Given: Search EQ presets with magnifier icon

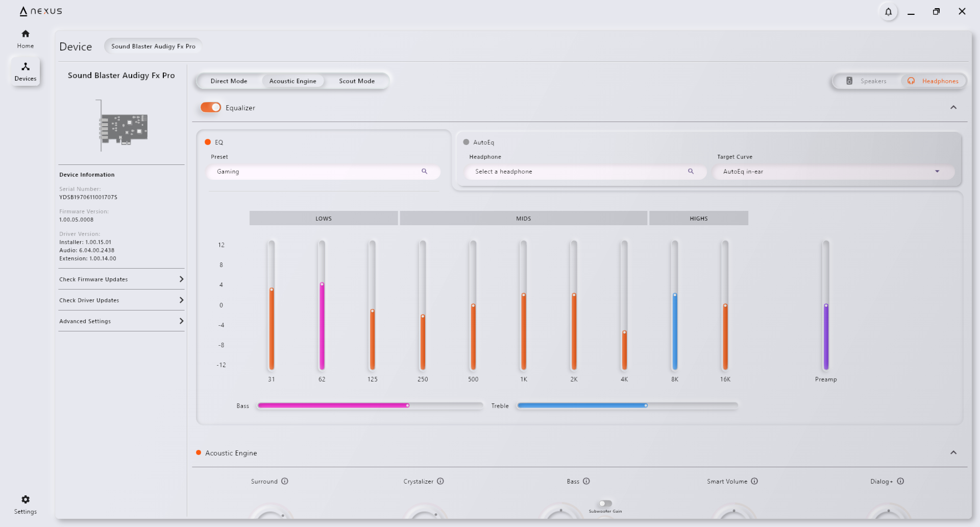Looking at the screenshot, I should click(424, 172).
